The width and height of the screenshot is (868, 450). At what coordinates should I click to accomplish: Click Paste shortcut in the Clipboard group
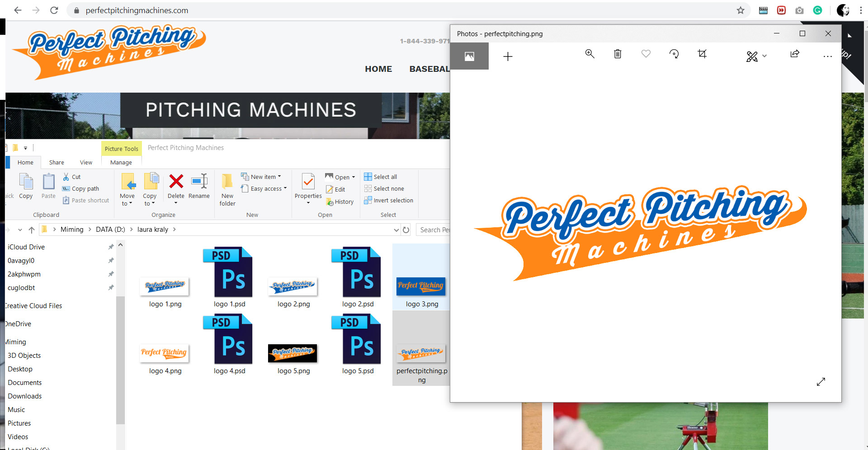point(86,201)
